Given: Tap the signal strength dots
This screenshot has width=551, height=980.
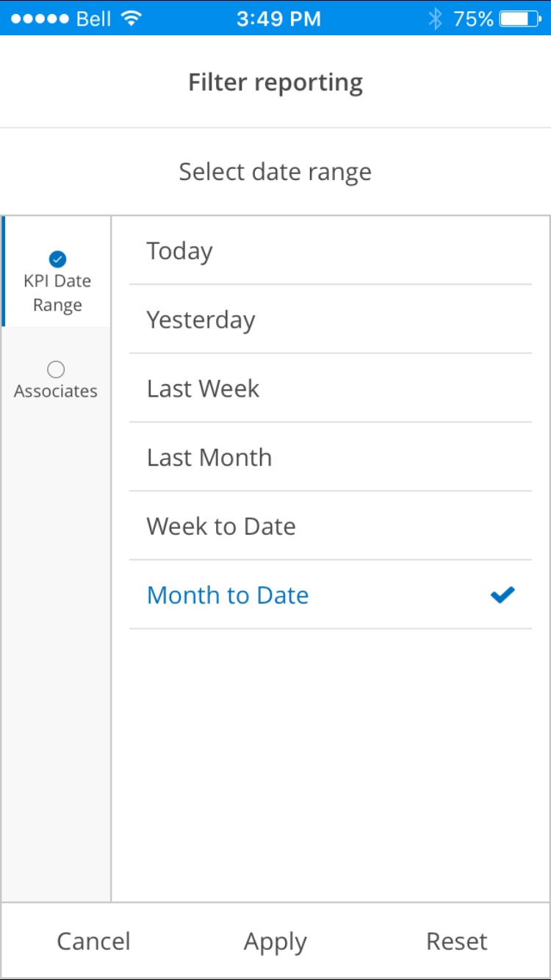Looking at the screenshot, I should click(x=40, y=18).
